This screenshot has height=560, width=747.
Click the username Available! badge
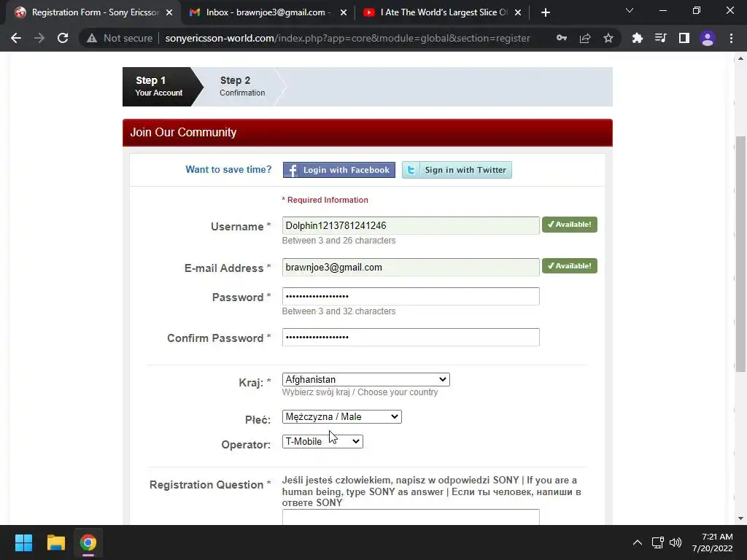point(569,225)
